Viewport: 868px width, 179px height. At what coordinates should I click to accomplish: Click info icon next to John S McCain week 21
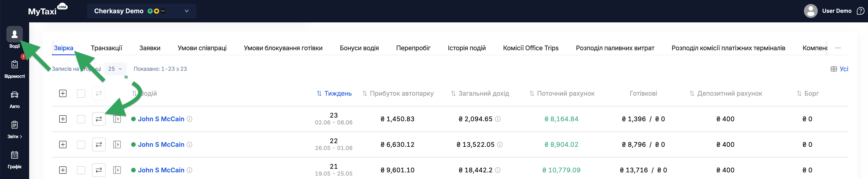point(190,170)
